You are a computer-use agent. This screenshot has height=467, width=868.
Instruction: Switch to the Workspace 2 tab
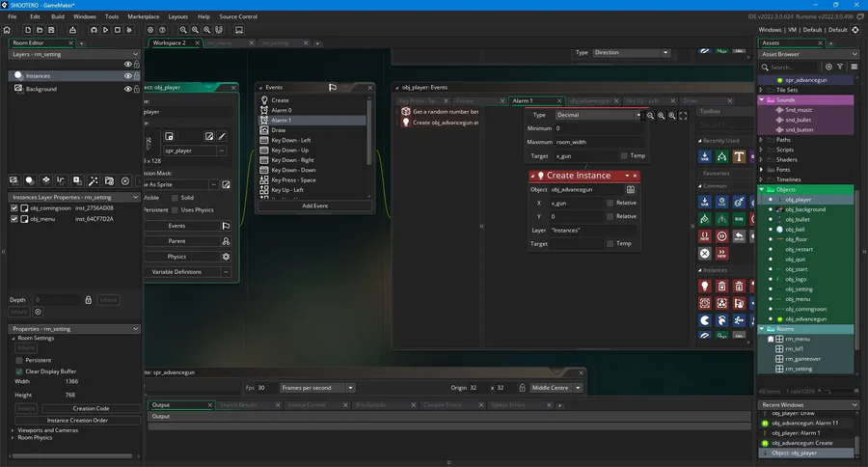[x=170, y=42]
